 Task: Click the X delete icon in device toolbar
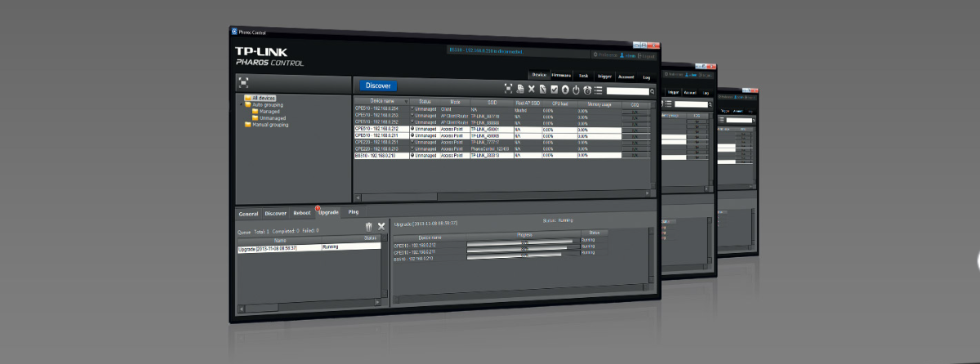tap(531, 88)
